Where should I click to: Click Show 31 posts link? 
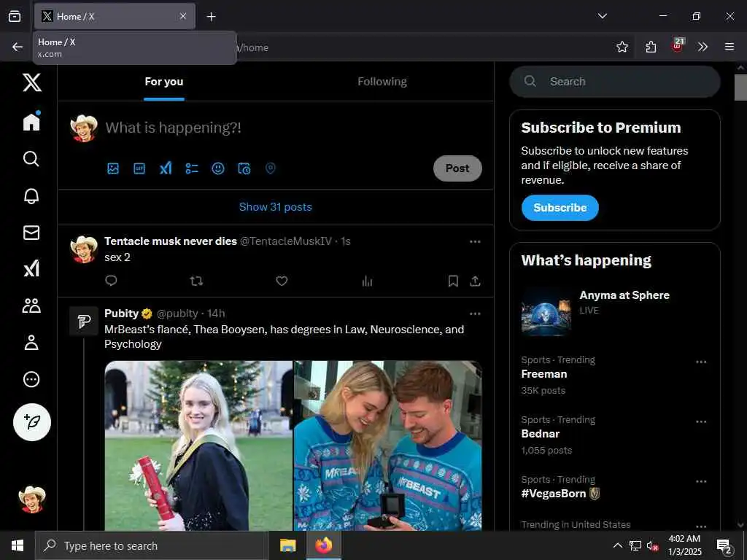click(x=275, y=207)
